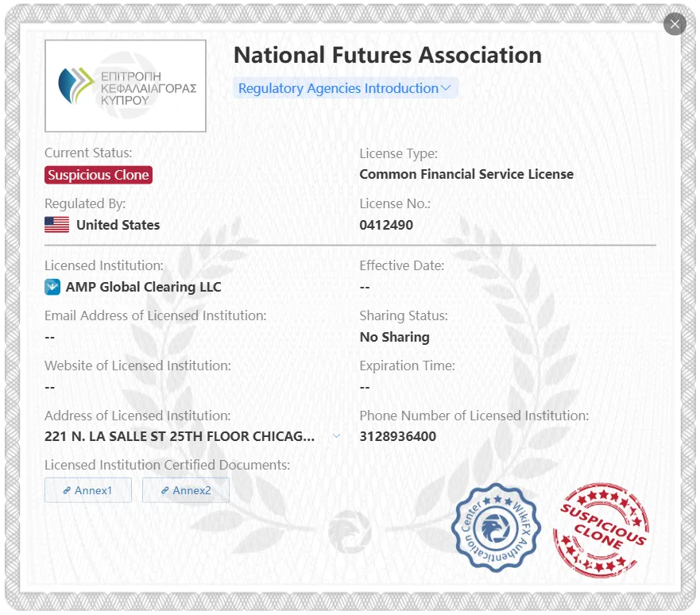The height and width of the screenshot is (615, 700).
Task: Click the regulator logo thumbnail
Action: coord(126,86)
